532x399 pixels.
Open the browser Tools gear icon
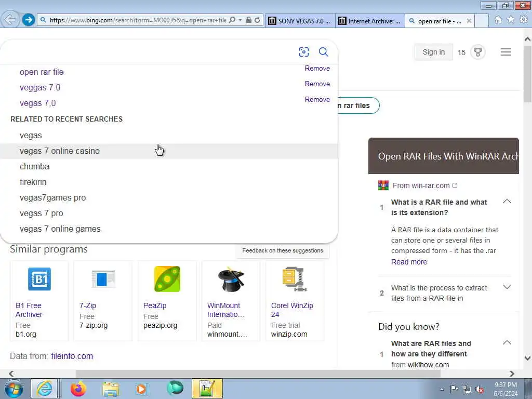tap(524, 20)
